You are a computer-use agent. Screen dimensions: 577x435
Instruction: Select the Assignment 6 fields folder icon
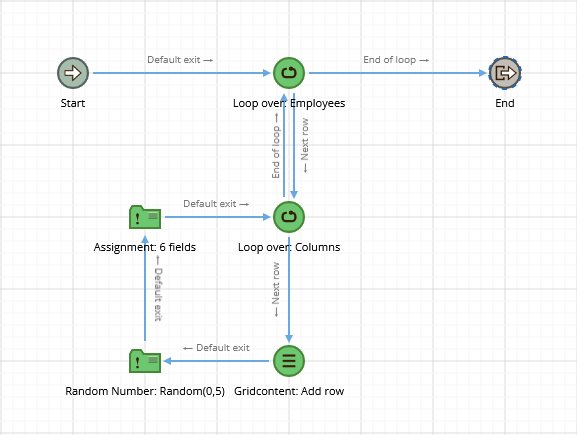pyautogui.click(x=145, y=217)
